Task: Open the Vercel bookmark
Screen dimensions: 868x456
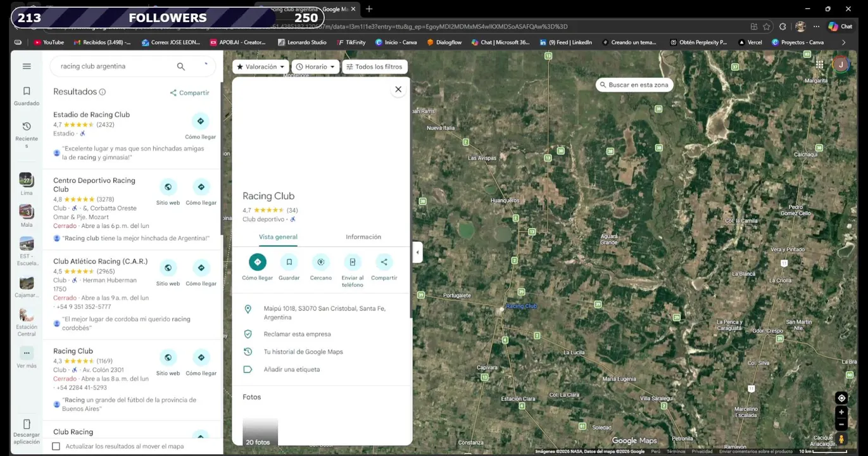Action: click(x=750, y=42)
